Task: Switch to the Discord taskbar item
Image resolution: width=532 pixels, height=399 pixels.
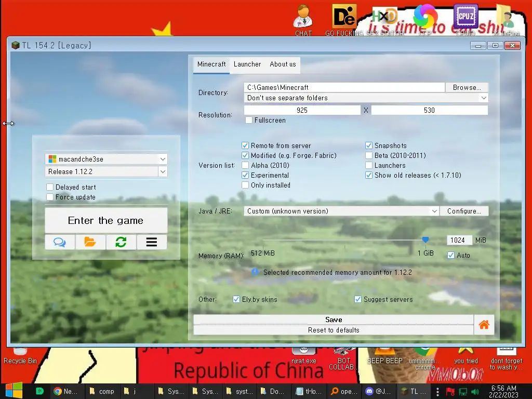Action: 378,391
